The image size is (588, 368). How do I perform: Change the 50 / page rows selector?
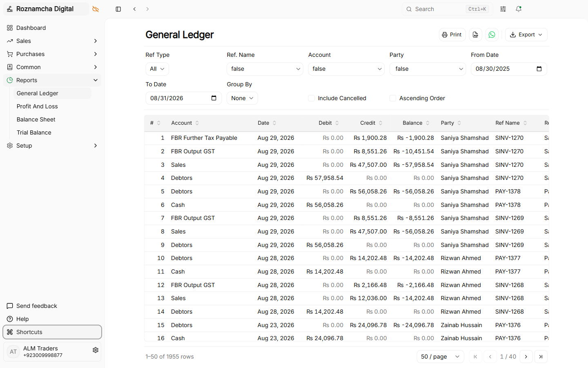pos(440,357)
